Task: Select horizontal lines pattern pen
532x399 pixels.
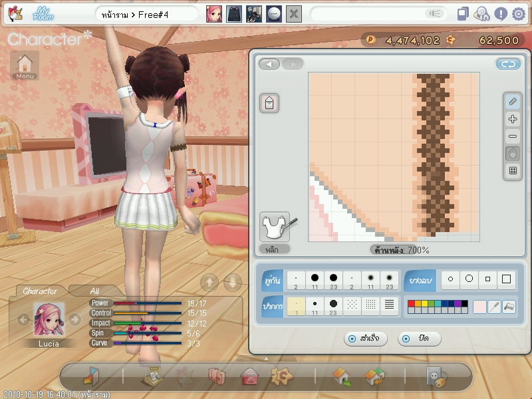Action: tap(390, 307)
